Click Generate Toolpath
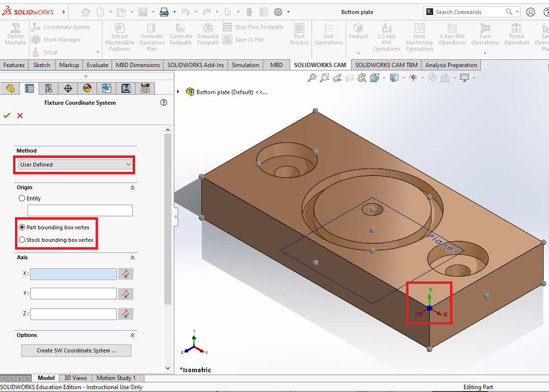This screenshot has height=392, width=549. click(180, 34)
